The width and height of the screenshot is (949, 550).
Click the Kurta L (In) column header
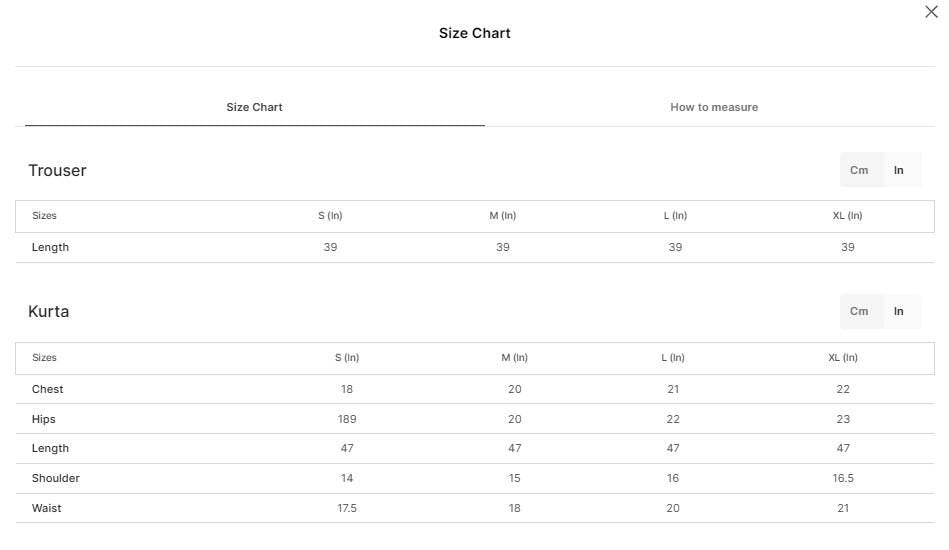click(x=673, y=358)
